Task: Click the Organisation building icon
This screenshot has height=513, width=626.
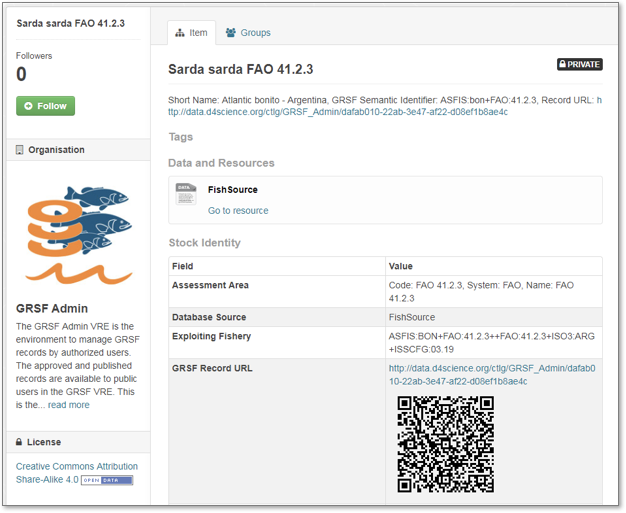Action: pos(19,150)
